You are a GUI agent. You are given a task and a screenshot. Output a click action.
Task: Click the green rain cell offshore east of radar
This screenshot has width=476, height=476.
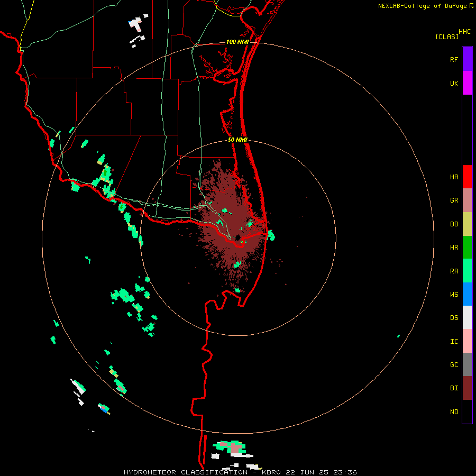tap(271, 235)
